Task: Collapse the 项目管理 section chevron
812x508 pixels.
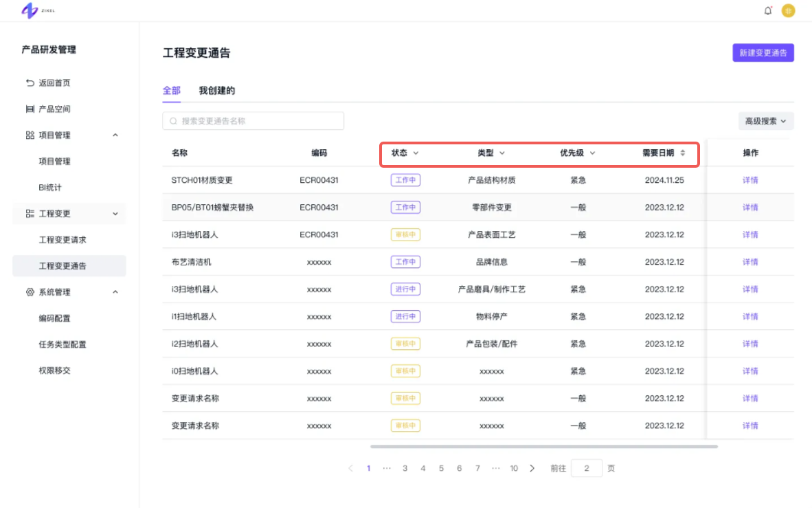Action: coord(115,135)
